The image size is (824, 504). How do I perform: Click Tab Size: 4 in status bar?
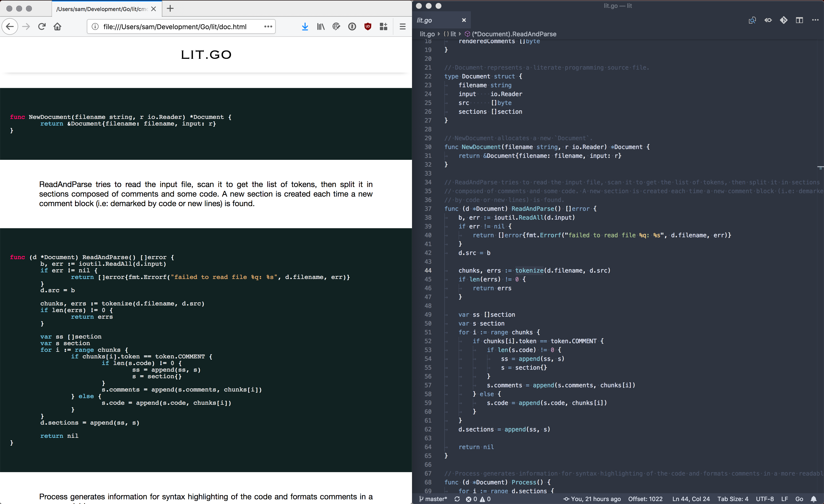(732, 499)
